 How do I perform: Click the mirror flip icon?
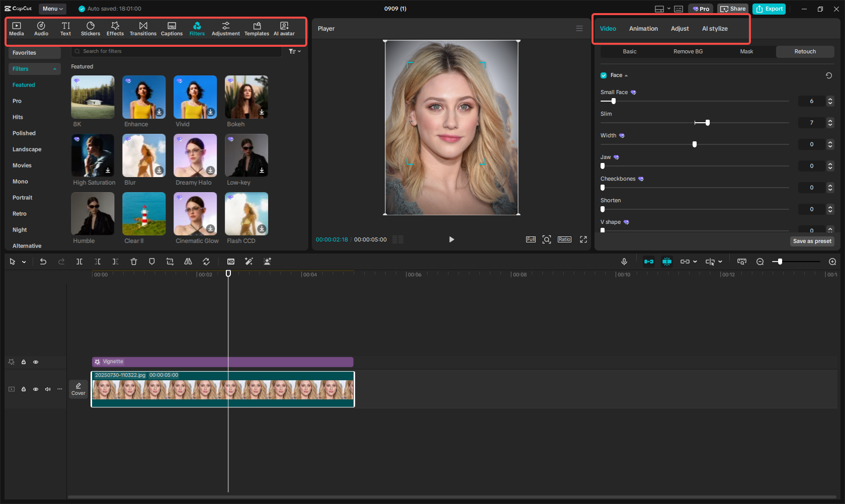[x=188, y=262]
